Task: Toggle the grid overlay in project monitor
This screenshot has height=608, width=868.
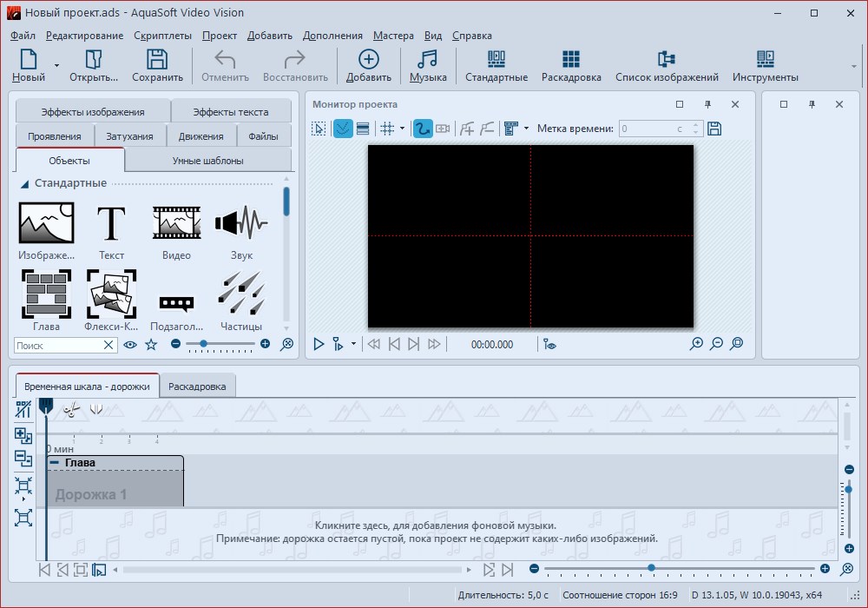Action: 387,129
